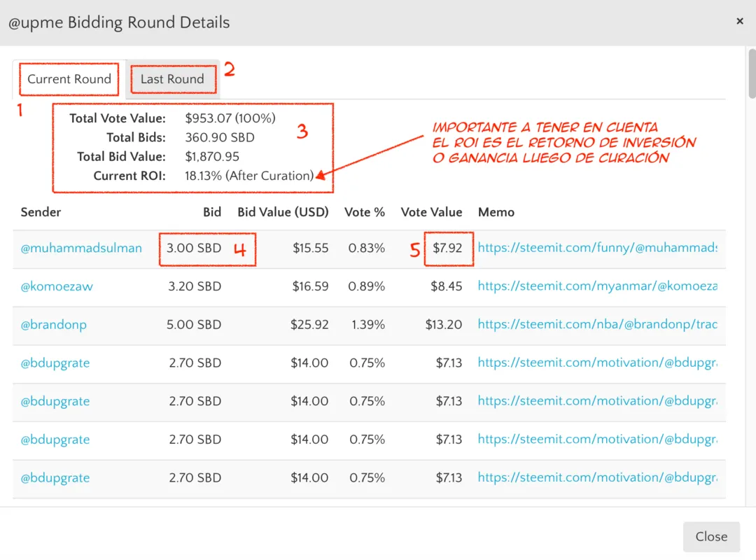This screenshot has width=756, height=560.
Task: Click the Current ROI 18.13% value
Action: 248,176
